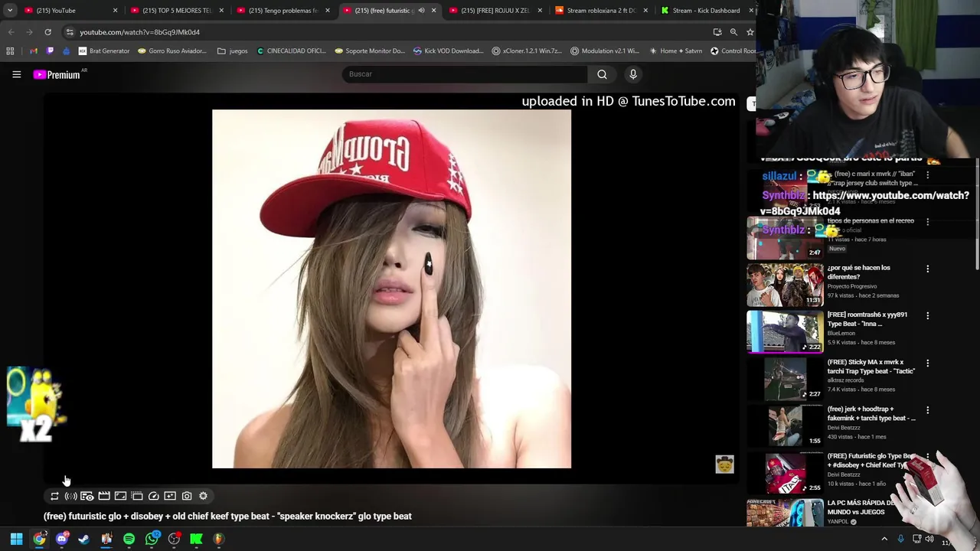Open the playback speed gauge icon
The width and height of the screenshot is (980, 551).
(153, 496)
